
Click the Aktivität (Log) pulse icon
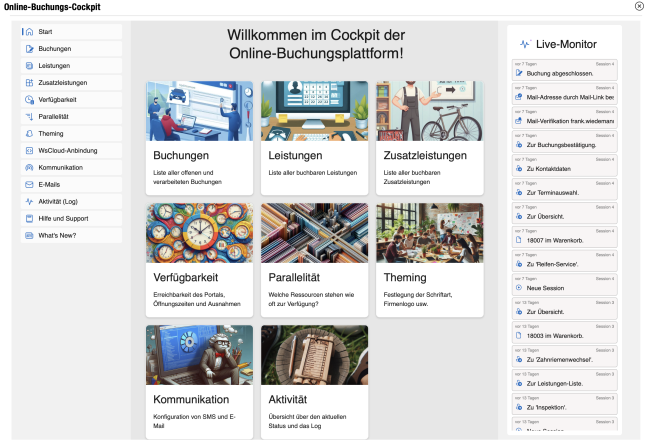(28, 201)
